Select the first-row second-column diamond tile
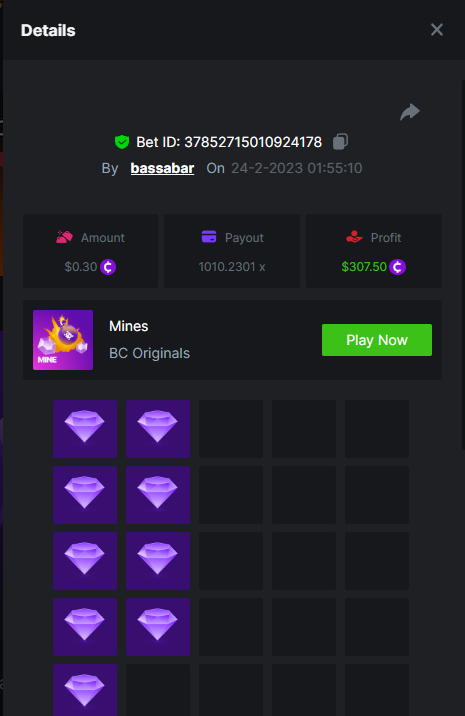This screenshot has width=465, height=716. (158, 429)
